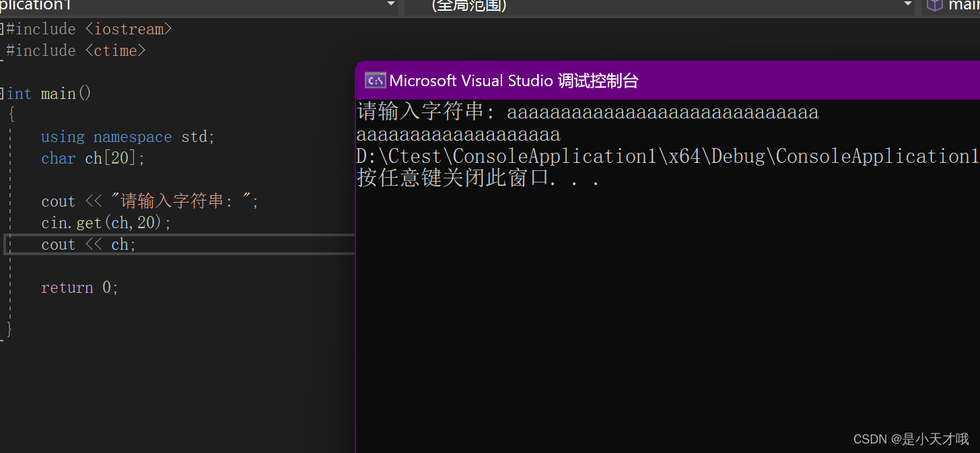Viewport: 980px width, 453px height.
Task: Click the purple cube icon next to main
Action: point(936,6)
